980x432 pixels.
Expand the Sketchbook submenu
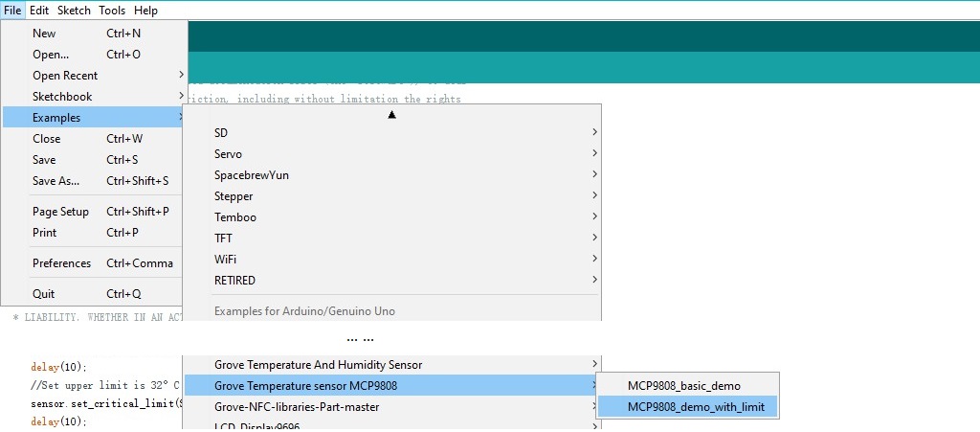click(95, 97)
